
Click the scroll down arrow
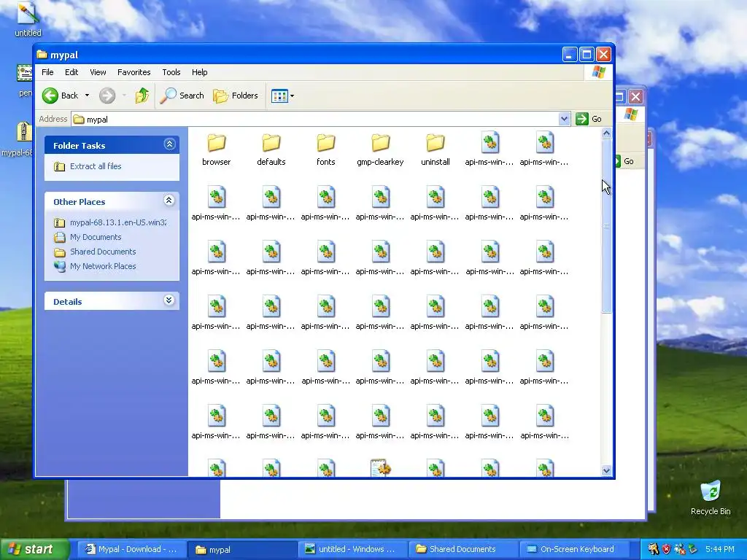[x=606, y=470]
